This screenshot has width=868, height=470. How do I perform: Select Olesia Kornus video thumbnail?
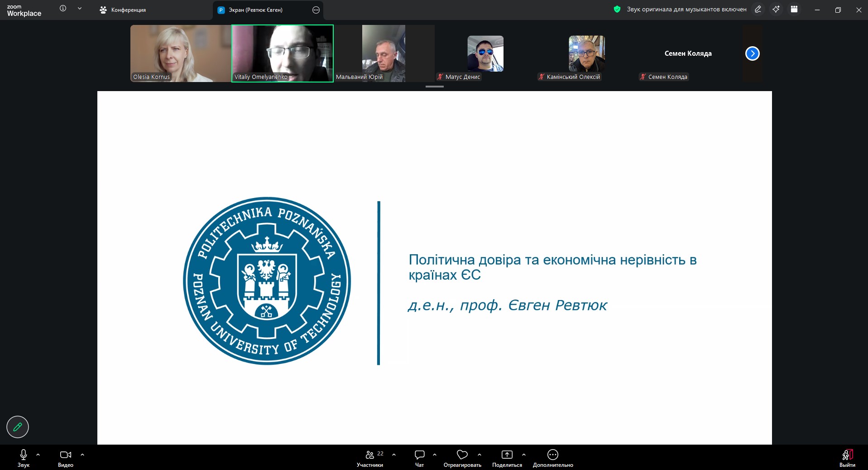[x=181, y=53]
